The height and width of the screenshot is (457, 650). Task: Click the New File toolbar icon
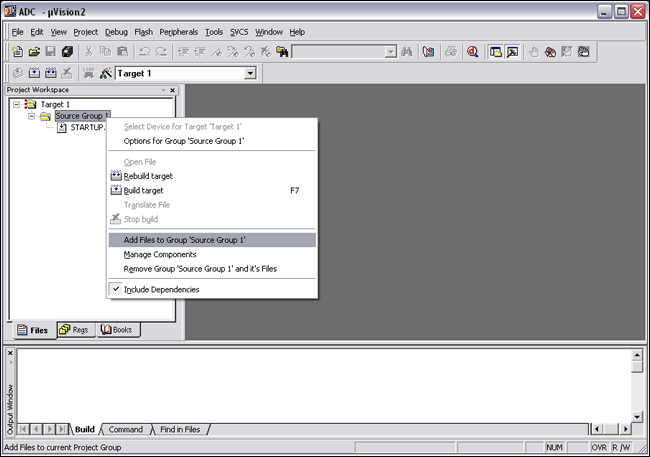point(17,52)
